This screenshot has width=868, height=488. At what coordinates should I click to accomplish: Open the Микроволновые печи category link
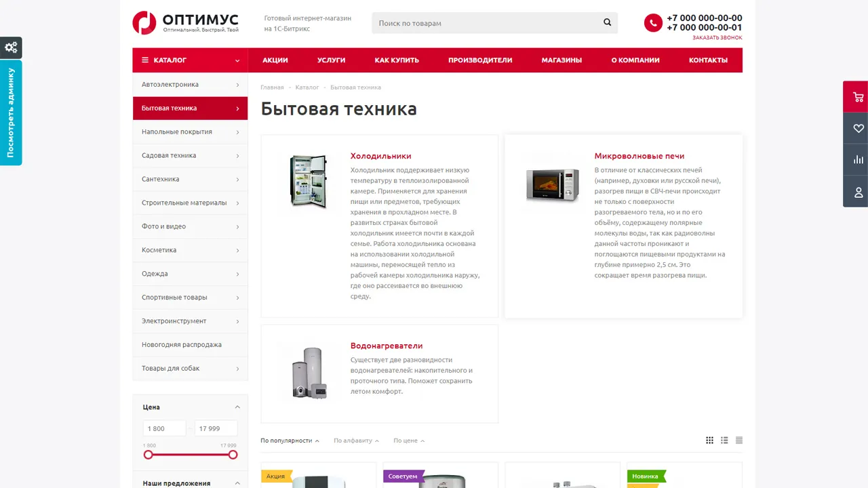(639, 156)
